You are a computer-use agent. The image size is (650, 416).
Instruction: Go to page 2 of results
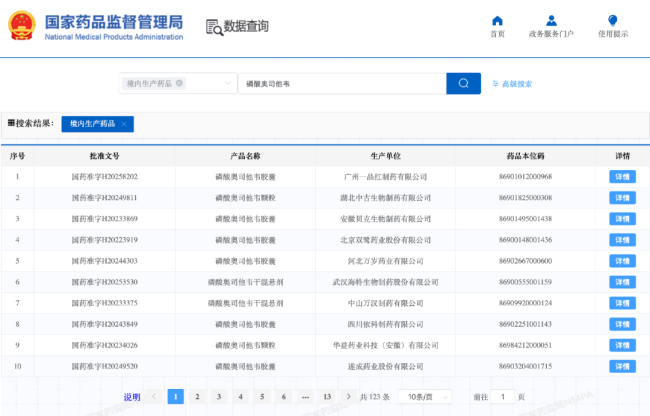point(197,397)
